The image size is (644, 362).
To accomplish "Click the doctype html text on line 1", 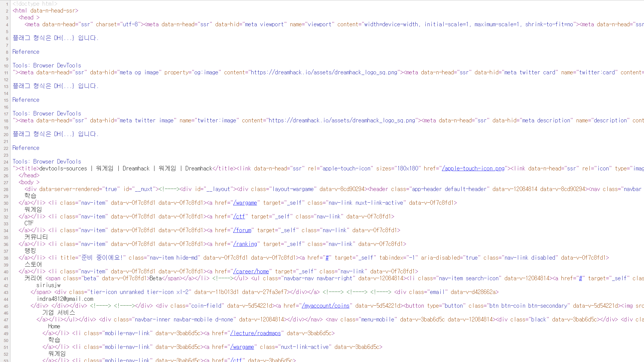I will (x=35, y=4).
